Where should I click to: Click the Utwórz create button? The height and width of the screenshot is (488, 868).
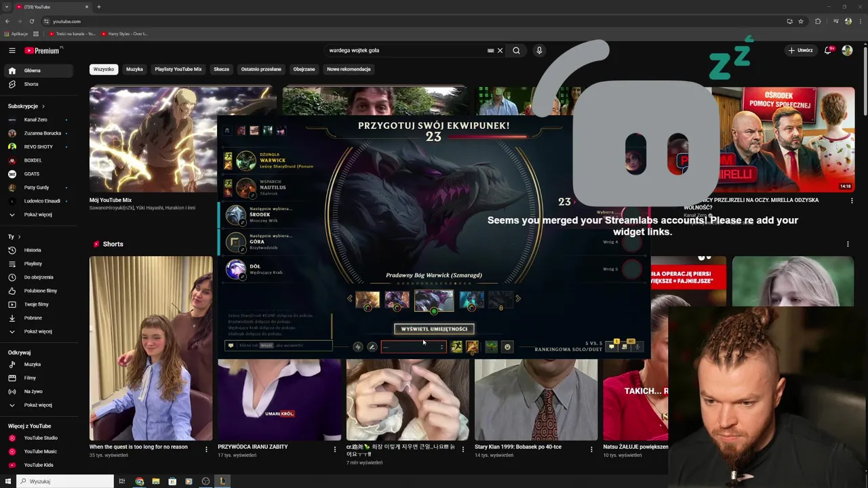800,50
